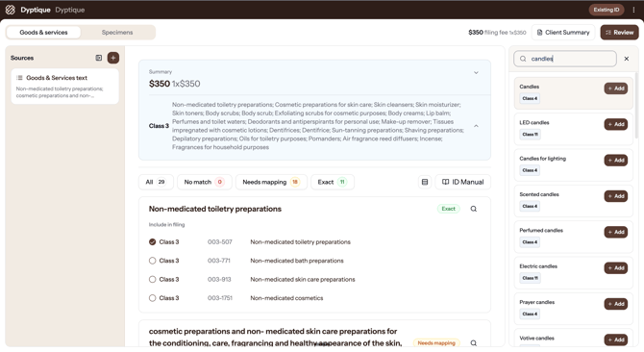Add Candles Class 4 entry
This screenshot has height=352, width=644.
coord(616,88)
